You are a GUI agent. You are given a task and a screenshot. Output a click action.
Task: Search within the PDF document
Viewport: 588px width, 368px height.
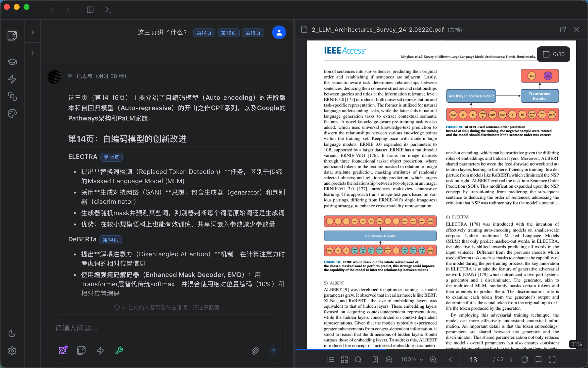tap(358, 360)
